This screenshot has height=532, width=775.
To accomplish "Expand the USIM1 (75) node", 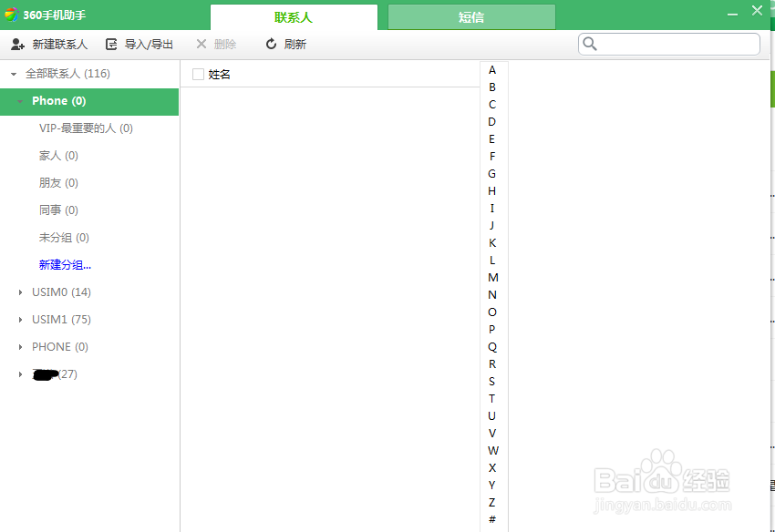I will click(20, 320).
